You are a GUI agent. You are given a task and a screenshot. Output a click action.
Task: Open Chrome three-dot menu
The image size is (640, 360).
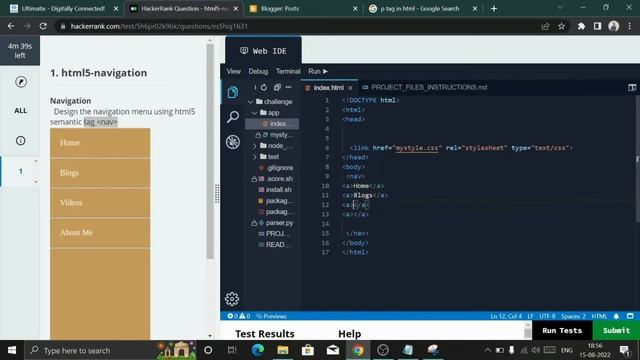(x=630, y=26)
